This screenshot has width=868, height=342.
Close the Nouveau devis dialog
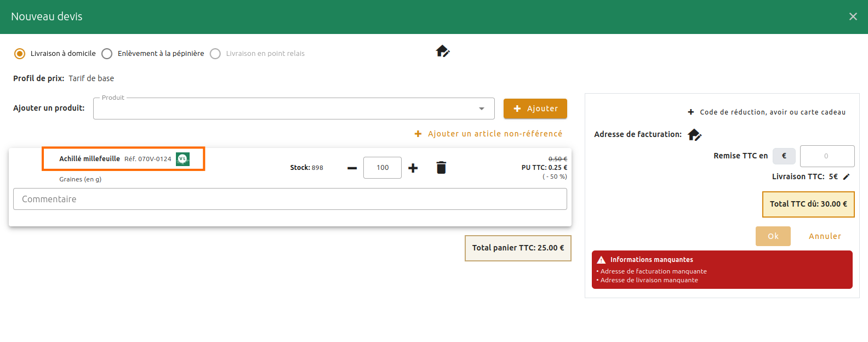tap(853, 16)
